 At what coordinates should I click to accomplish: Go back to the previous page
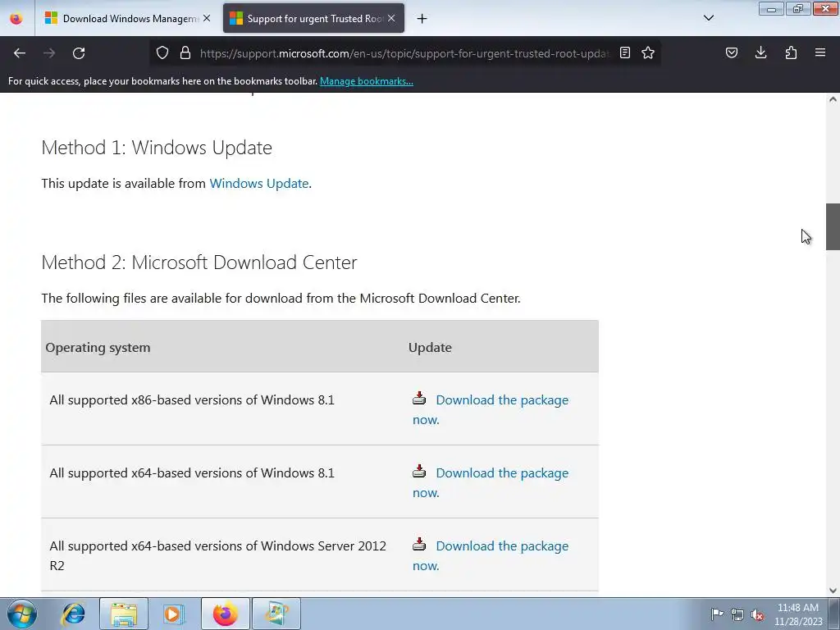pyautogui.click(x=20, y=53)
